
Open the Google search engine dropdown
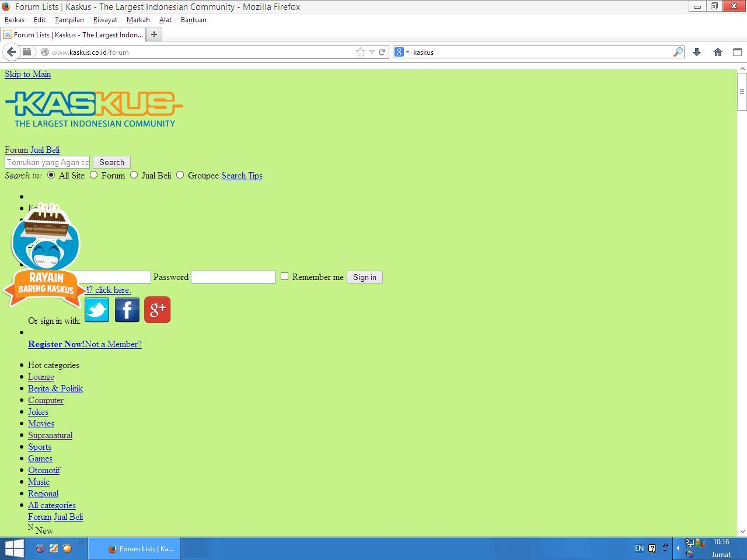click(x=402, y=52)
